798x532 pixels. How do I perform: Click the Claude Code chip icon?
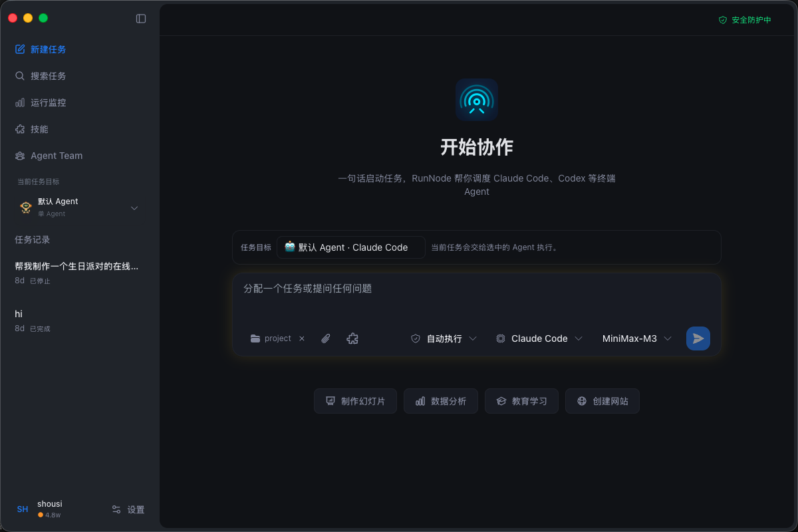click(x=501, y=338)
